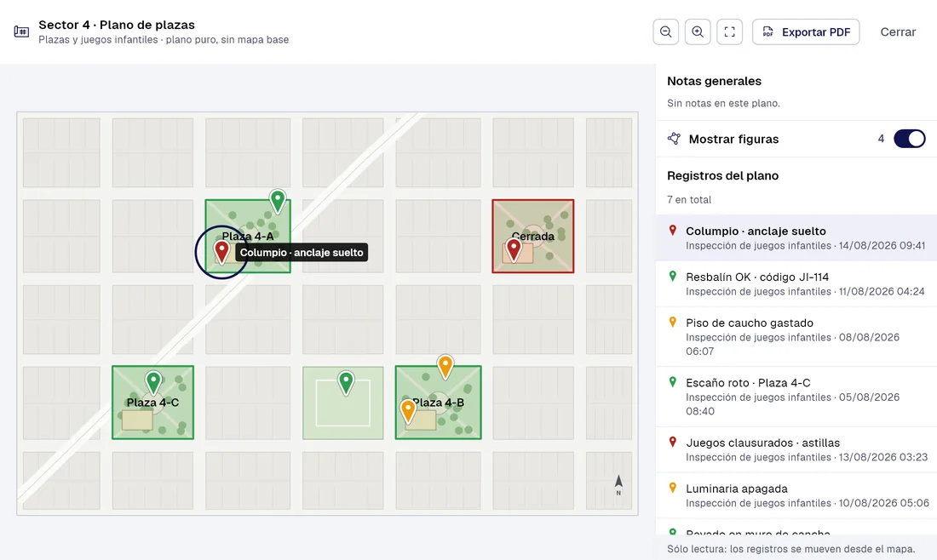
Task: Select the green pin in the empty court
Action: 346,383
